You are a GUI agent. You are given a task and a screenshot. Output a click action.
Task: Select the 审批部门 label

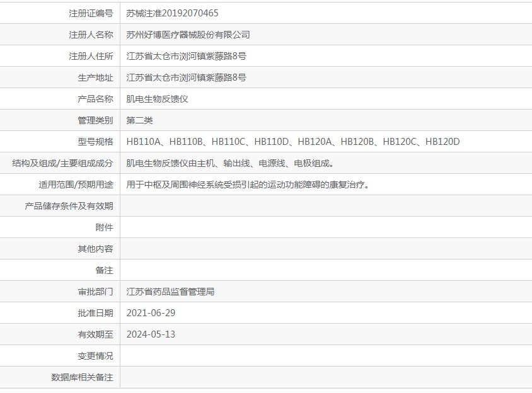click(x=95, y=292)
